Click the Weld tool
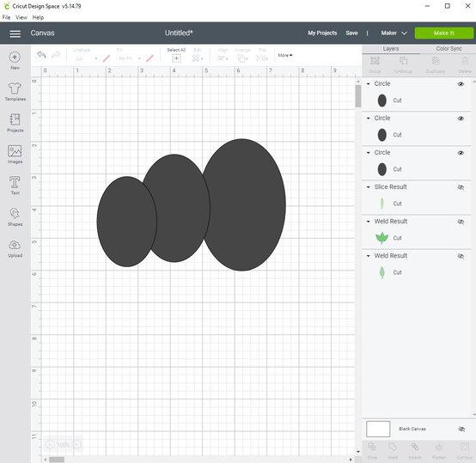Image resolution: width=476 pixels, height=463 pixels. coord(393,451)
